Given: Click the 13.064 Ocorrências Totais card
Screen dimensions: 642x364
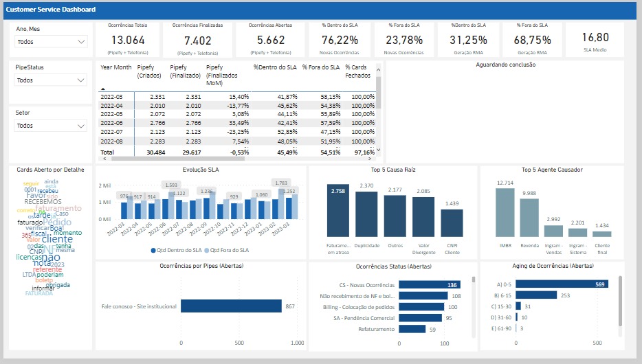Looking at the screenshot, I should coord(128,40).
